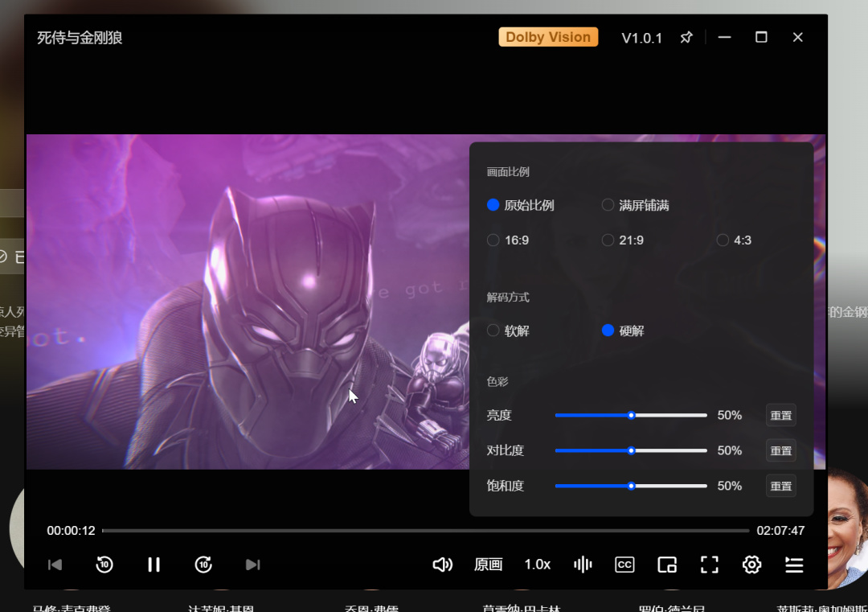The image size is (868, 612).
Task: Choose 硬解 hardware decoding
Action: pyautogui.click(x=623, y=331)
